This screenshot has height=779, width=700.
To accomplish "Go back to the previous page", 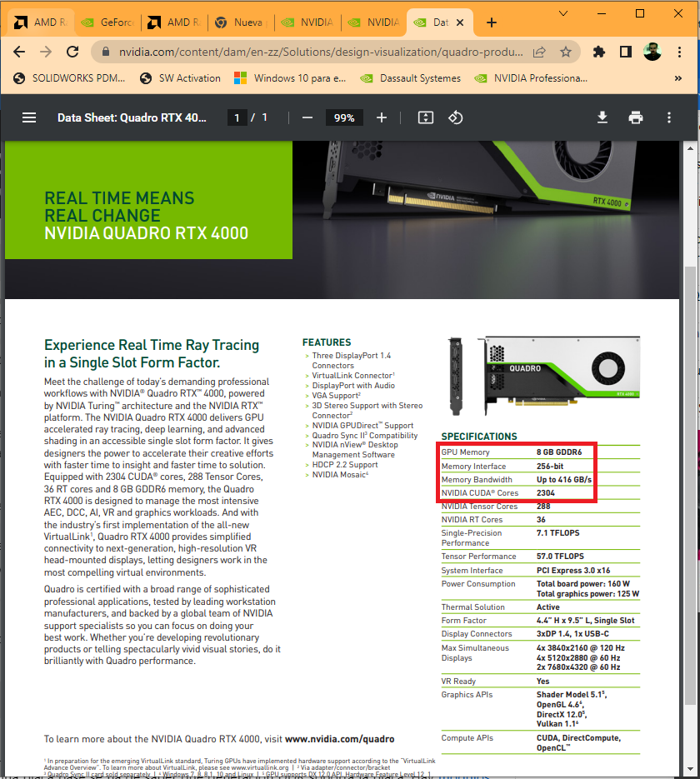I will (x=19, y=52).
